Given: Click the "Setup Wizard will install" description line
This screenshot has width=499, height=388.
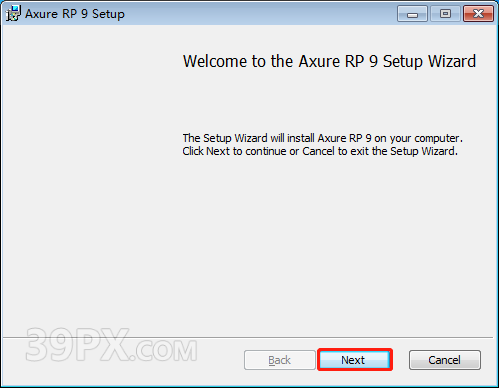Looking at the screenshot, I should [x=323, y=138].
